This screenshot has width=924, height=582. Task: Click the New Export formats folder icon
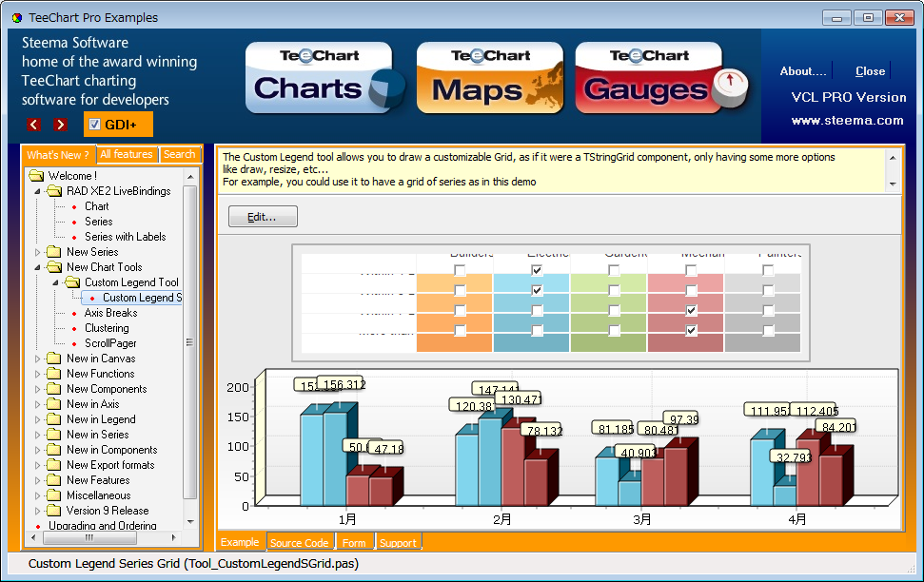point(54,465)
